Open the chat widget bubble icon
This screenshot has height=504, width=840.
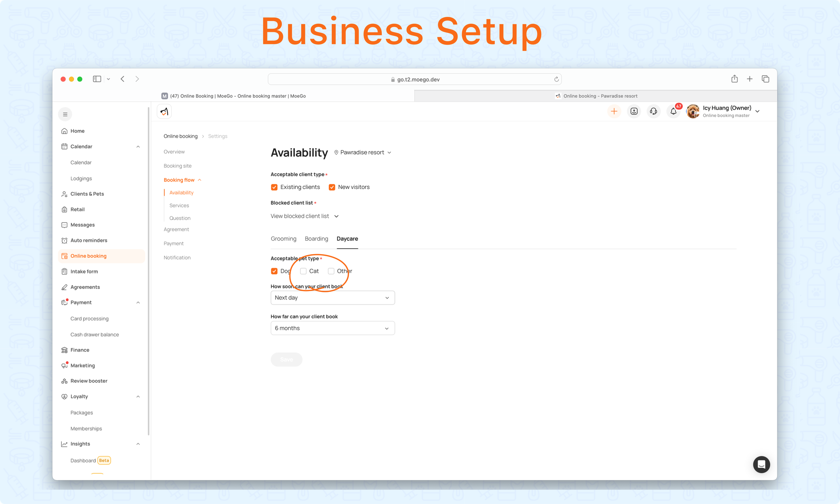pos(761,465)
